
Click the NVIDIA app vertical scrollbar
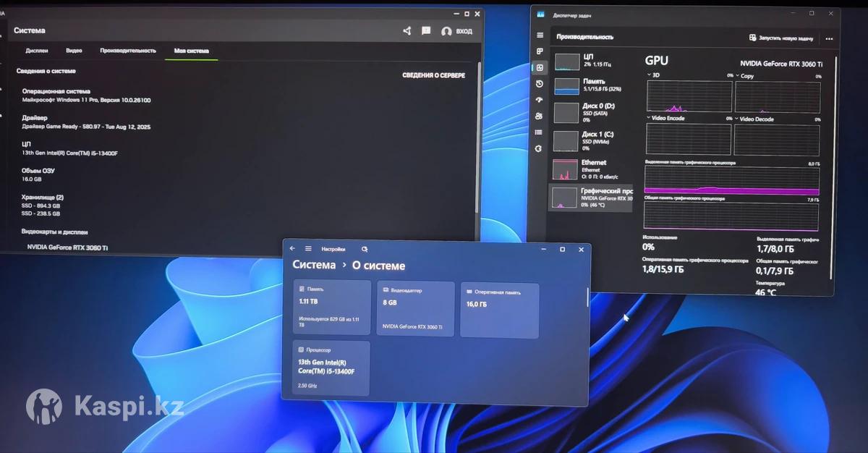pyautogui.click(x=477, y=137)
